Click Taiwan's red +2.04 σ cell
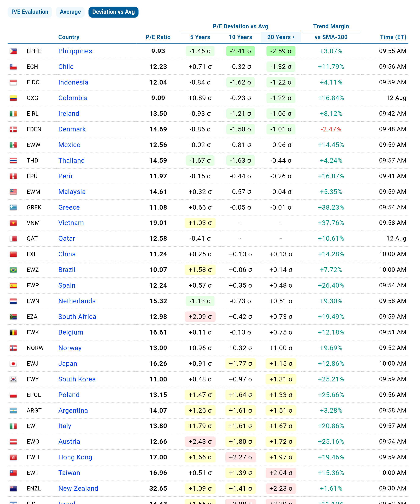Viewport: 420px width, 504px height. tap(280, 473)
